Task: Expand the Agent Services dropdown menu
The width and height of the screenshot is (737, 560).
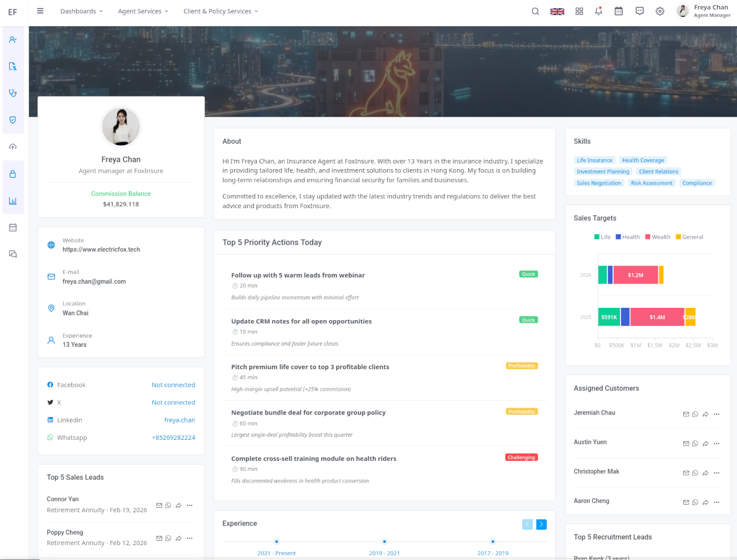Action: [x=143, y=11]
